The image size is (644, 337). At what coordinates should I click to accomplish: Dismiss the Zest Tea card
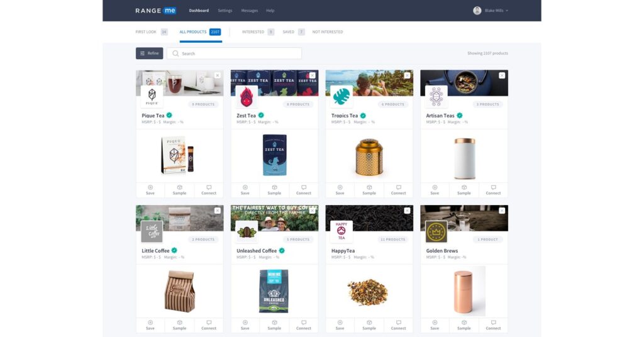313,75
